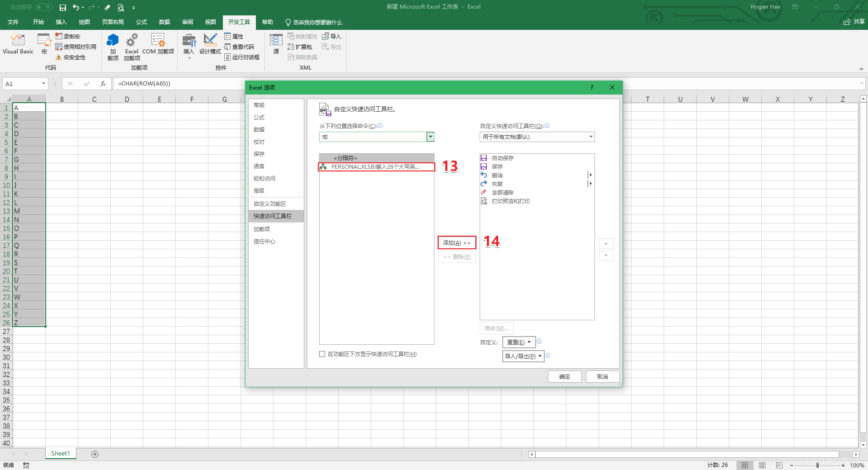
Task: Open Macro Security (宏安全性)
Action: point(71,57)
